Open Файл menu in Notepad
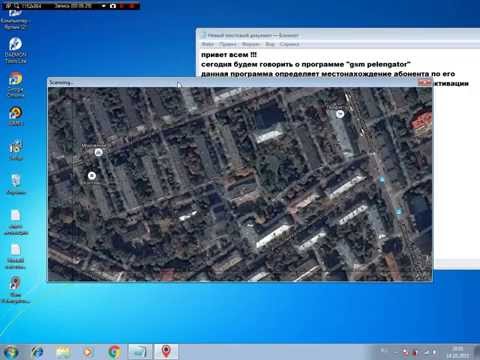 208,44
